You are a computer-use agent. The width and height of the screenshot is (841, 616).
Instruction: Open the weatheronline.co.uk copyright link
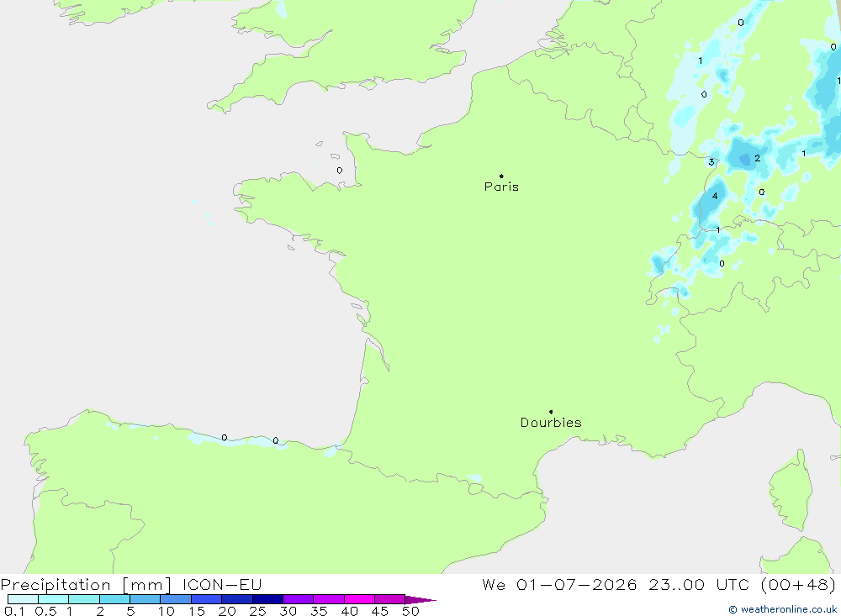782,609
